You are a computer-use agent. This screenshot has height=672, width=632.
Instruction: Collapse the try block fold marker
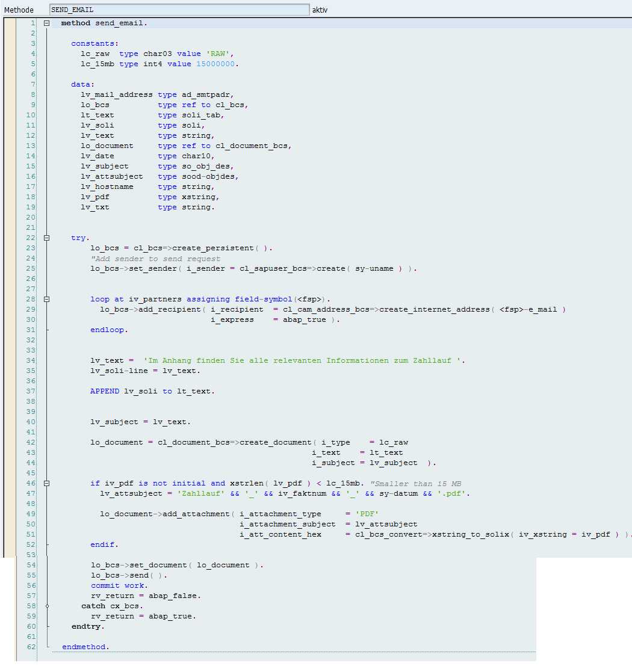pos(46,238)
